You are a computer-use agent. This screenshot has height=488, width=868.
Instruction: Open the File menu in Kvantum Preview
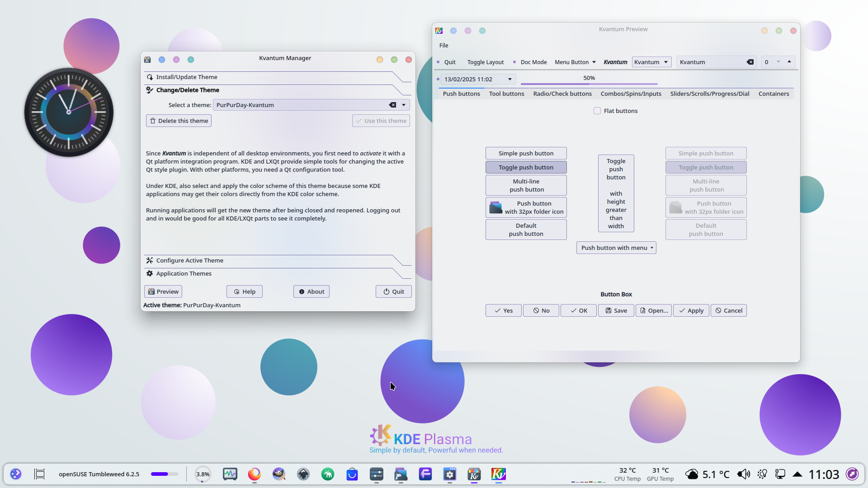pyautogui.click(x=443, y=45)
